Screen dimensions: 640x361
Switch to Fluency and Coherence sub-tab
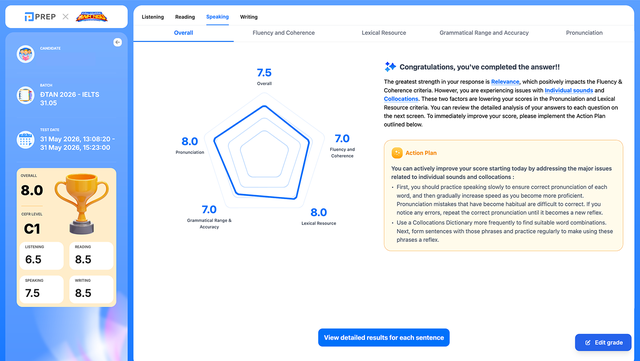tap(284, 33)
